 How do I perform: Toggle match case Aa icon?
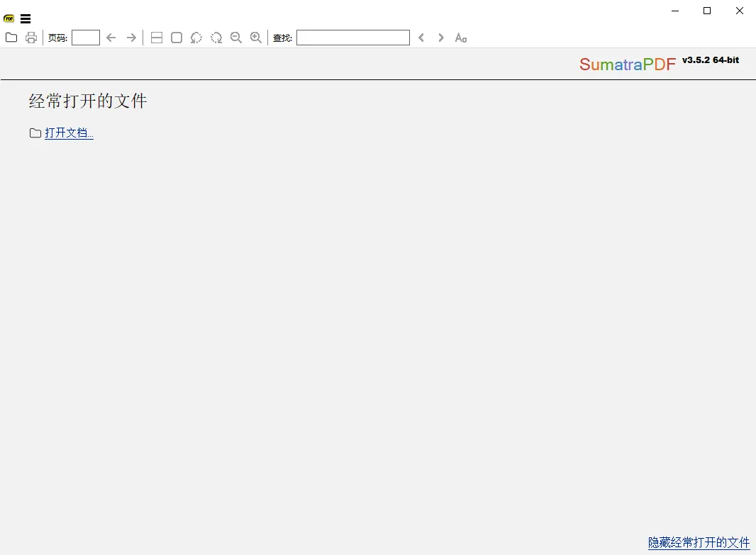click(x=461, y=38)
